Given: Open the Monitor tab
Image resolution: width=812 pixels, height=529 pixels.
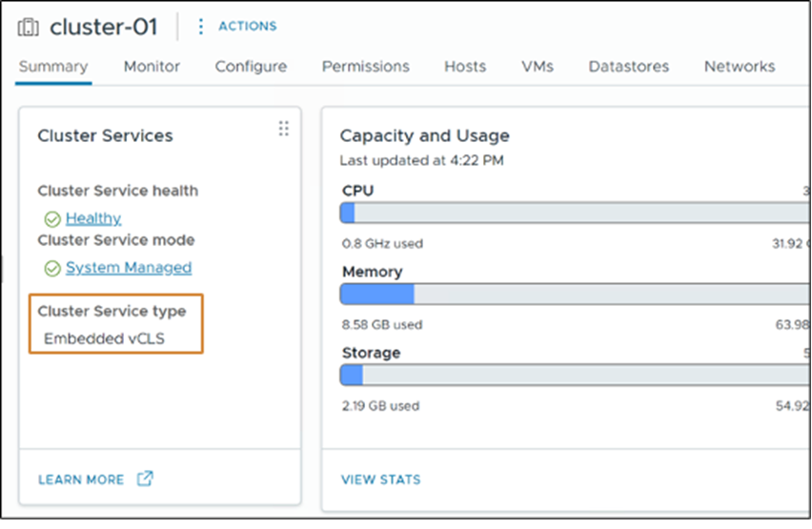Looking at the screenshot, I should point(152,67).
